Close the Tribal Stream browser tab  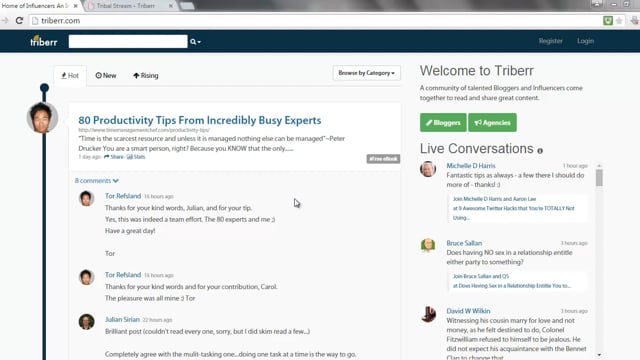(171, 6)
